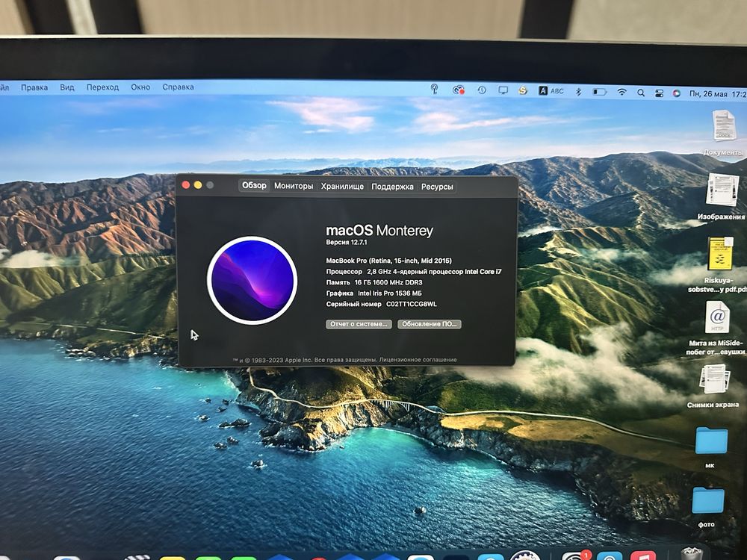
Task: Select the Процессор 2,8 GHz line
Action: [414, 272]
